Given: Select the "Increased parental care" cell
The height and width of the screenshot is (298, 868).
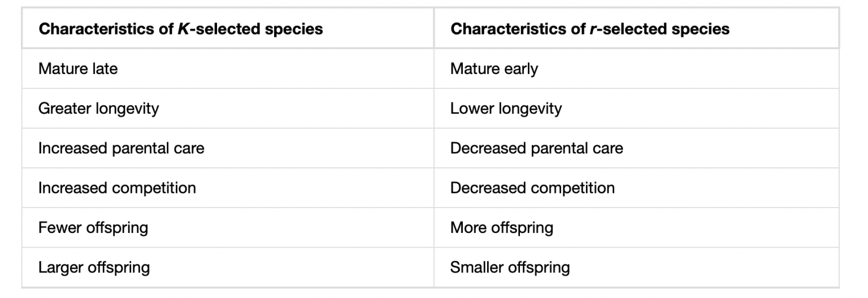Looking at the screenshot, I should pos(121,148).
